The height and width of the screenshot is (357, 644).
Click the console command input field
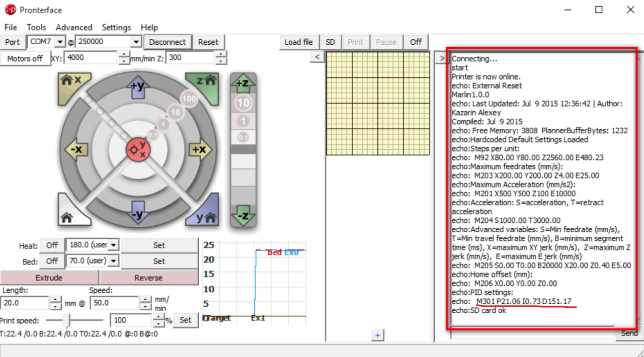click(x=532, y=333)
